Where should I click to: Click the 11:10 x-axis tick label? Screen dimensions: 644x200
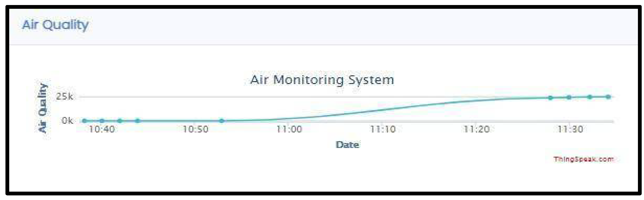[383, 129]
